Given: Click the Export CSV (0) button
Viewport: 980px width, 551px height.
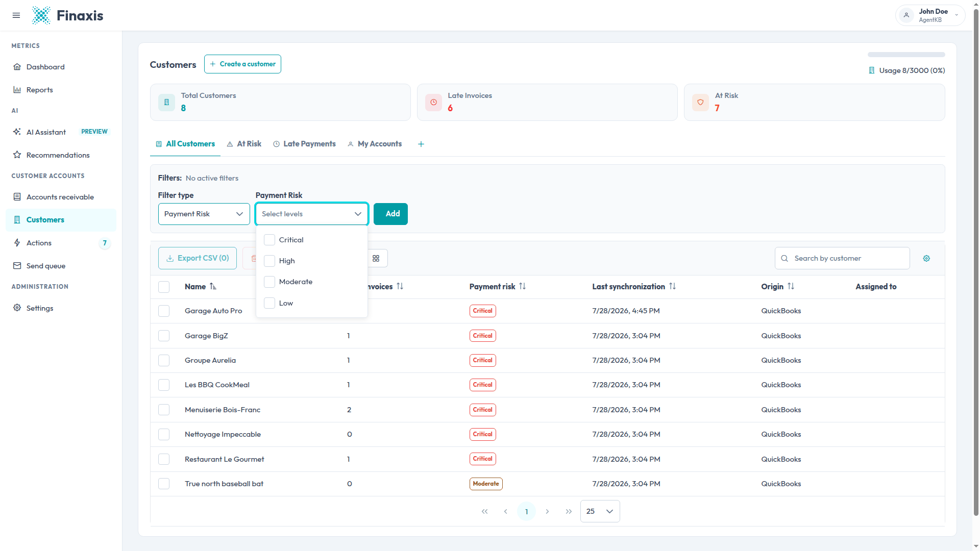Looking at the screenshot, I should (198, 258).
